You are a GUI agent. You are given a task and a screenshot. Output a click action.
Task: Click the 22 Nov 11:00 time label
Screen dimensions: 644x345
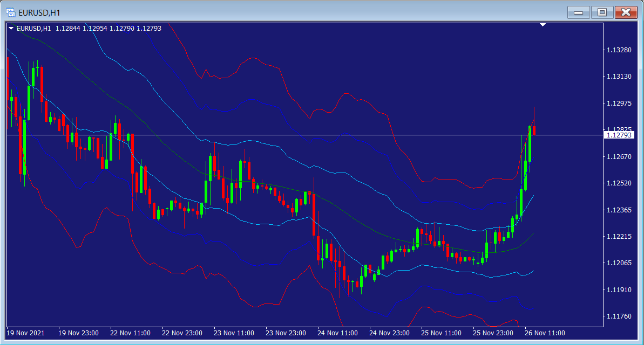tap(130, 333)
